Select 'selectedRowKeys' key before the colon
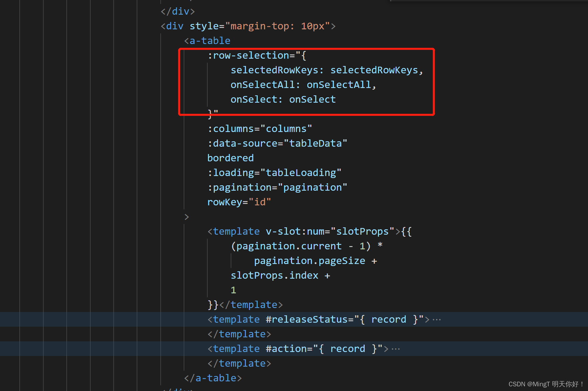The image size is (588, 391). coord(275,70)
